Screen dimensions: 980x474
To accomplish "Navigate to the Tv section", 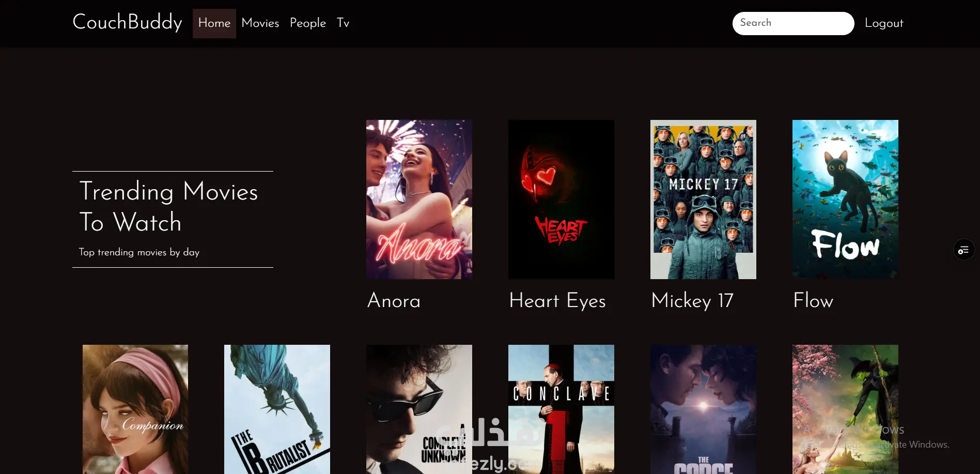I will (343, 23).
